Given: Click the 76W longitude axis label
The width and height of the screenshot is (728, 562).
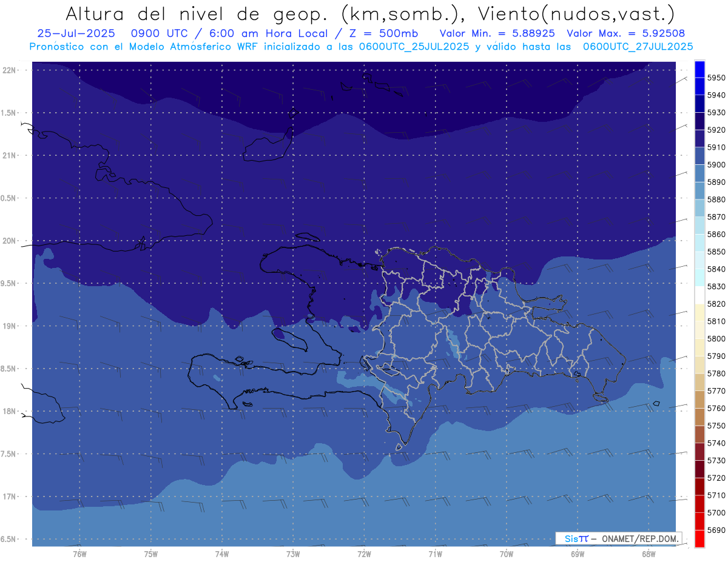Looking at the screenshot, I should pos(79,554).
